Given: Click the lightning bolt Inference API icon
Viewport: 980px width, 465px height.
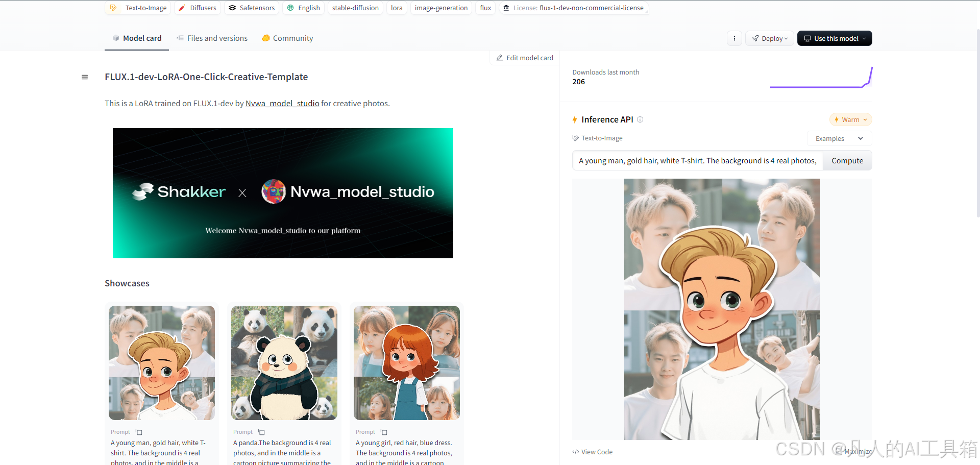Looking at the screenshot, I should click(575, 119).
